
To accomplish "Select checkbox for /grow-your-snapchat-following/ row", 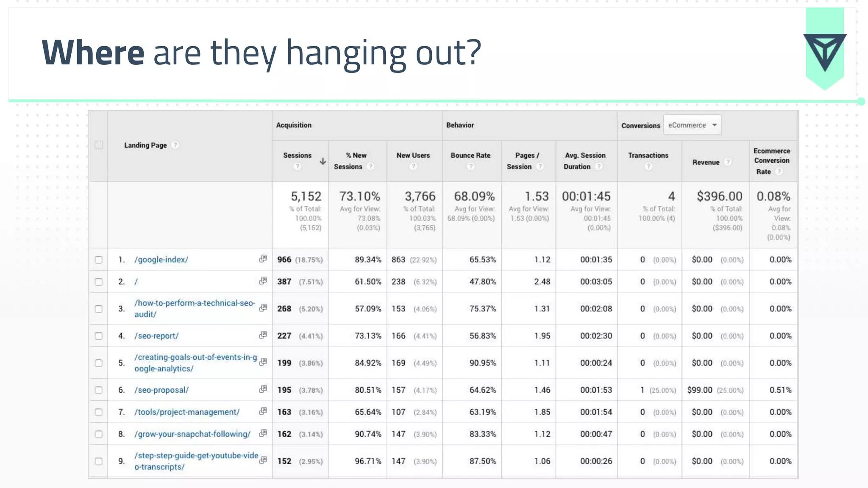I will click(99, 434).
